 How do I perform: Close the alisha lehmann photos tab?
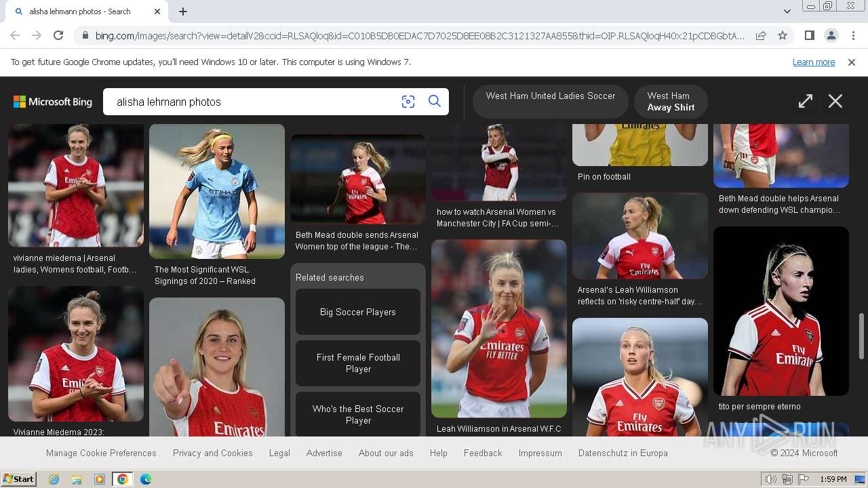[157, 12]
